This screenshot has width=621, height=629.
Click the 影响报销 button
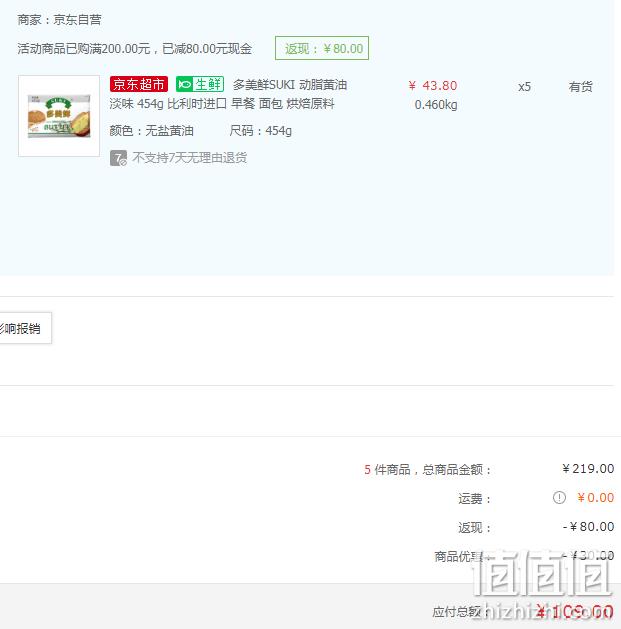25,328
